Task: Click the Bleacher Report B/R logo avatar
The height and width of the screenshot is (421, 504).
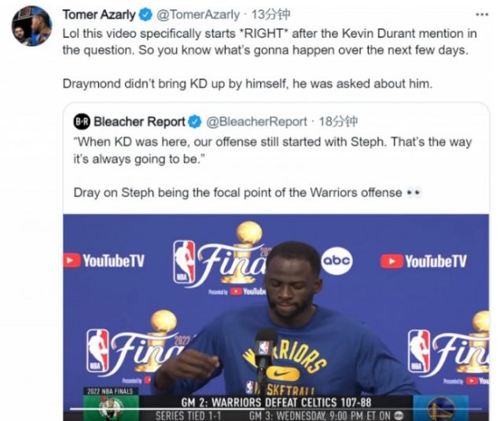Action: point(82,122)
